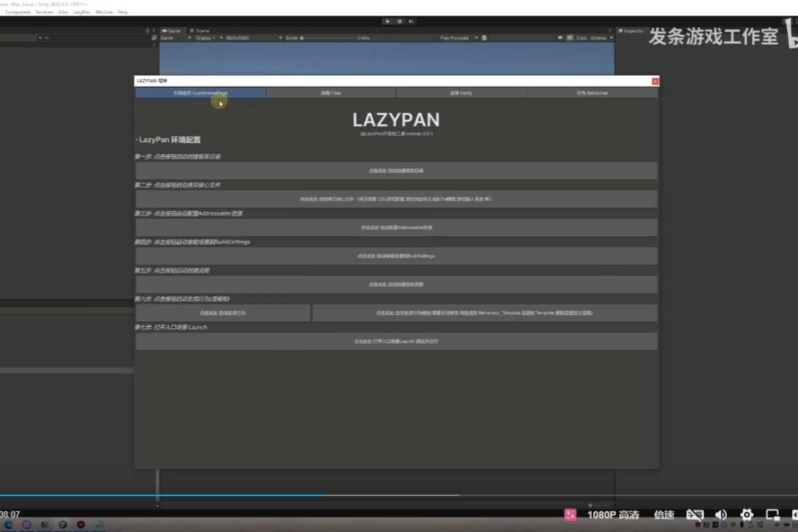
Task: Open the video player settings gear
Action: click(x=747, y=515)
